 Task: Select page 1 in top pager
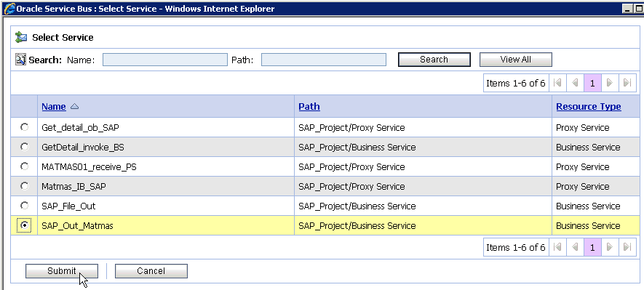[x=592, y=84]
